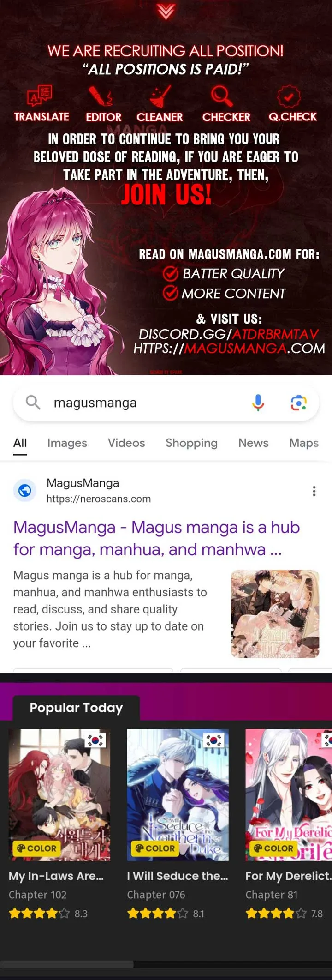
Task: Open the discord.gg/ATDRBRMTAV link
Action: tap(229, 334)
